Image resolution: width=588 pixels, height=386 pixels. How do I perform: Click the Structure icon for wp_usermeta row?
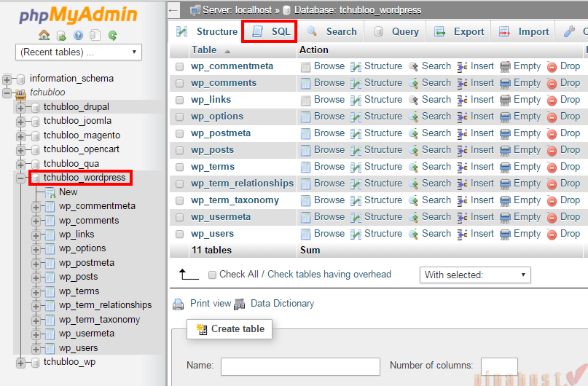pos(356,217)
